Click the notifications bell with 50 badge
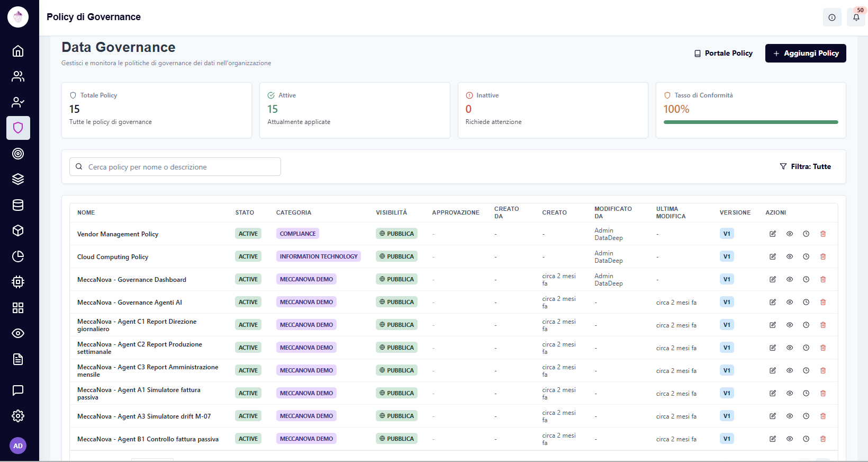Viewport: 868px width, 462px height. click(856, 17)
